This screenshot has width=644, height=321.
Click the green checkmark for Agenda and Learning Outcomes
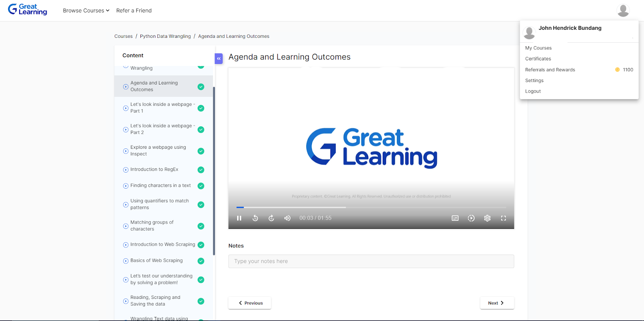point(201,87)
